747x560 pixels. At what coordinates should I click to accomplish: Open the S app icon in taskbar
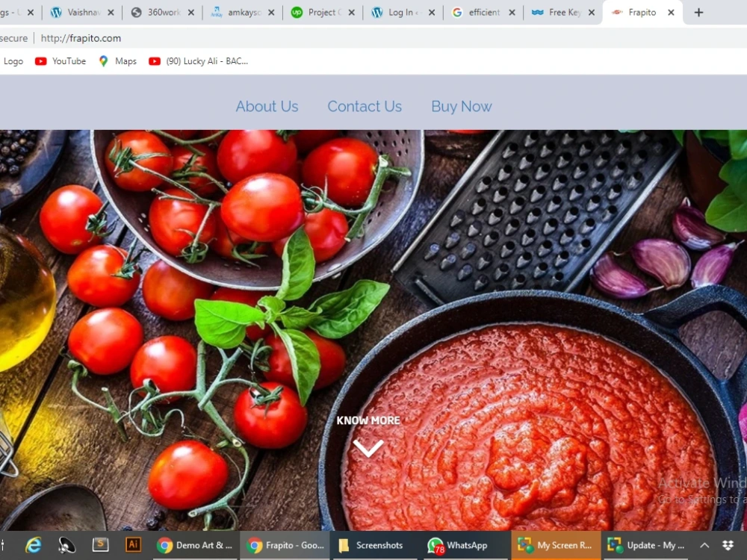tap(100, 545)
